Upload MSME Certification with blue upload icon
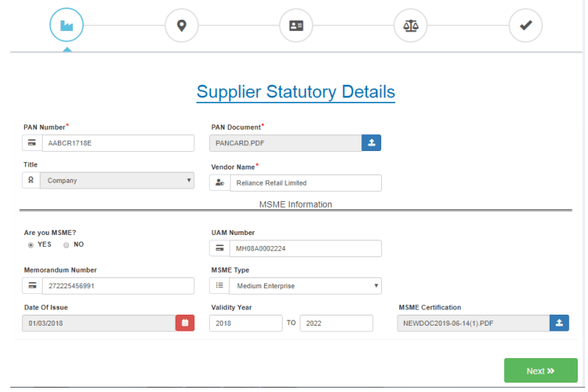588x392 pixels. [x=559, y=323]
